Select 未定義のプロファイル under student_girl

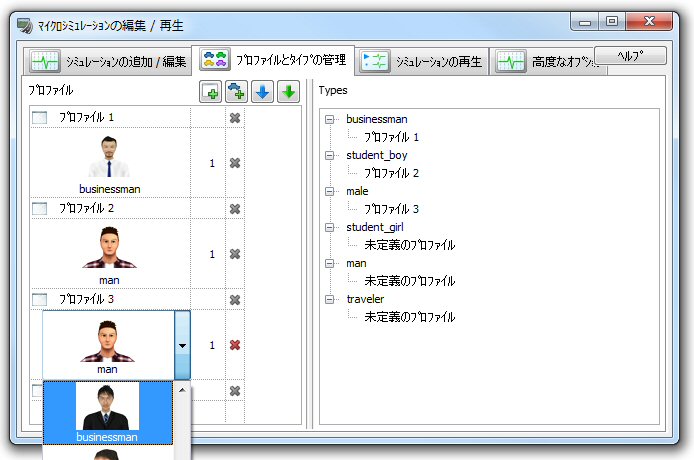pyautogui.click(x=409, y=245)
